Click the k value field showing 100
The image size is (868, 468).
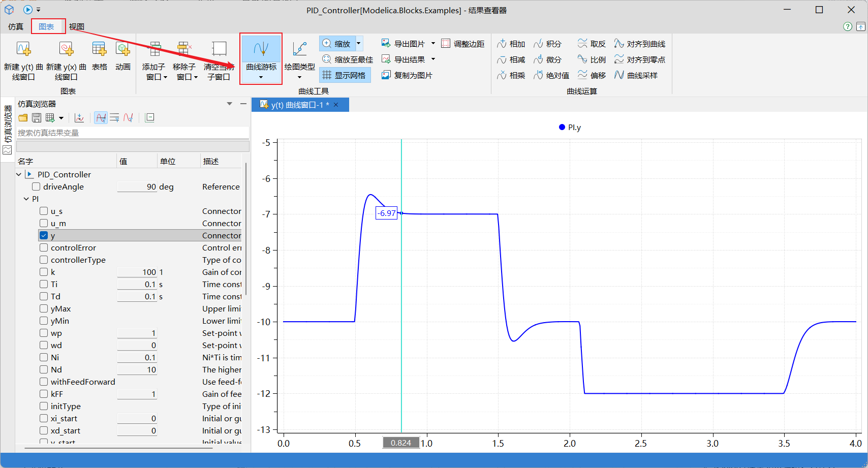click(x=137, y=272)
